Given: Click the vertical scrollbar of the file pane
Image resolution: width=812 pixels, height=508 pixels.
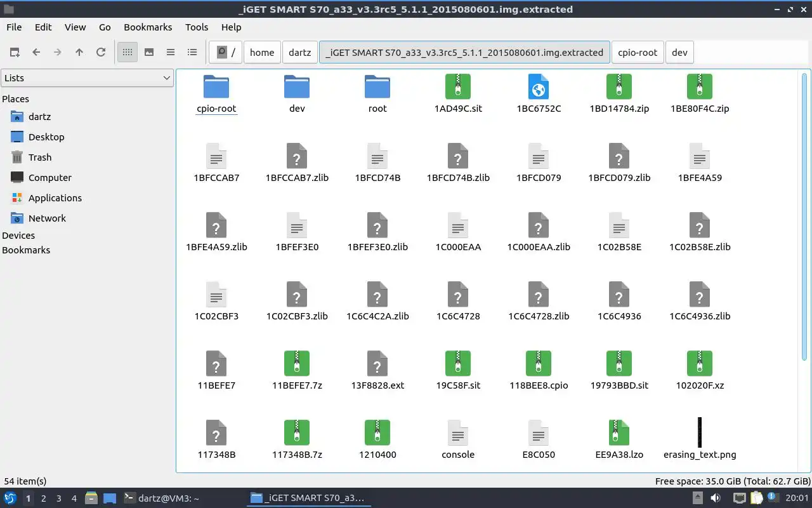Looking at the screenshot, I should 806,216.
